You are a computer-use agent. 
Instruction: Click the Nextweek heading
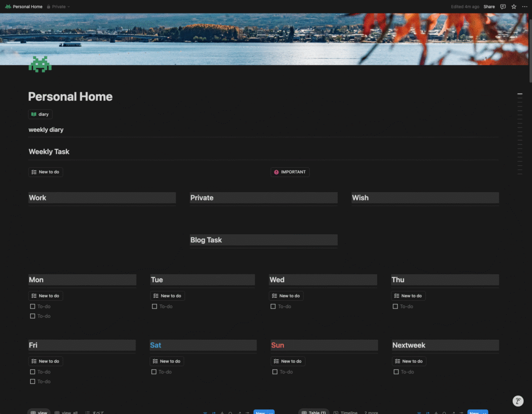(445, 345)
